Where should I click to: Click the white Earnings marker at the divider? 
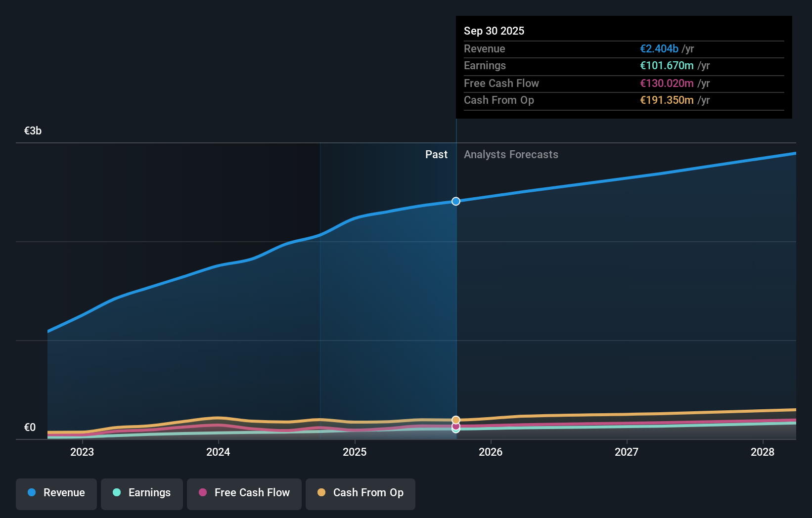pos(455,430)
